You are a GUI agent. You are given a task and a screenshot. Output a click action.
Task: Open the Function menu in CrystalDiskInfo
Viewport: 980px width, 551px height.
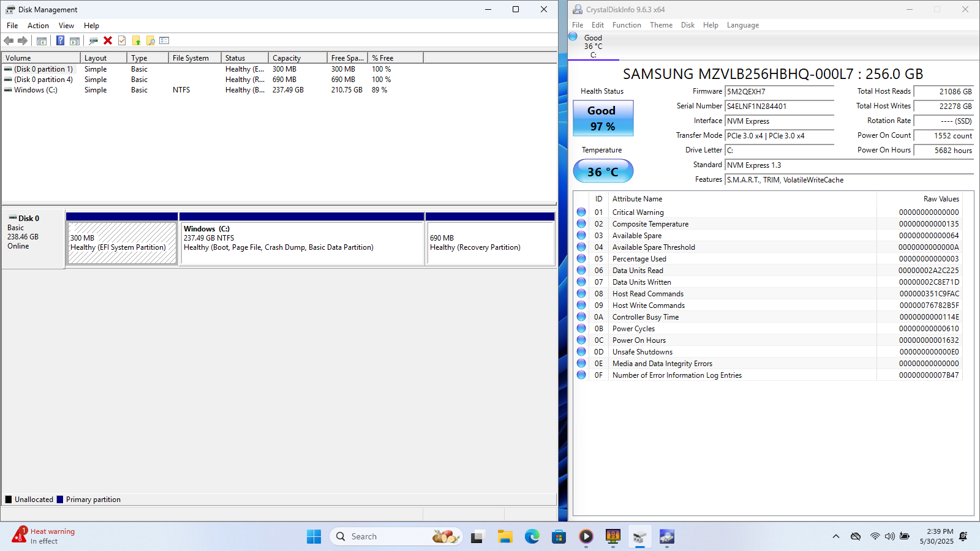pos(627,25)
